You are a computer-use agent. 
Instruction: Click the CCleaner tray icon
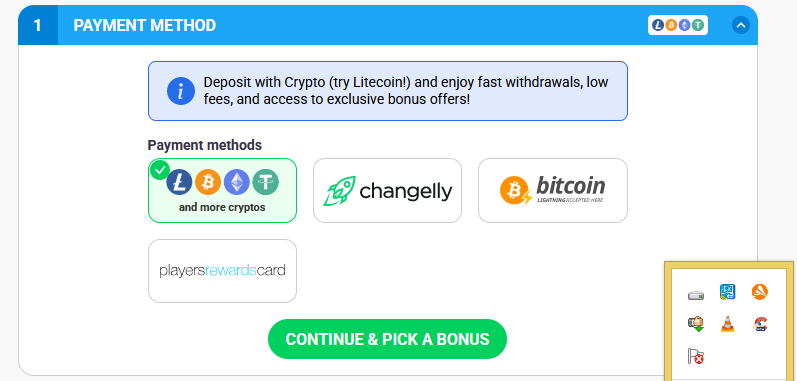pos(760,324)
